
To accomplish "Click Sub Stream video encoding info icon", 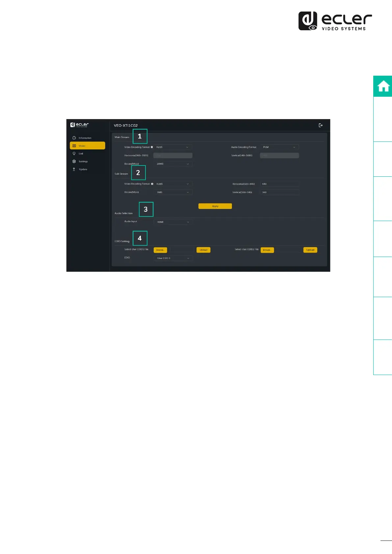I will pos(152,184).
